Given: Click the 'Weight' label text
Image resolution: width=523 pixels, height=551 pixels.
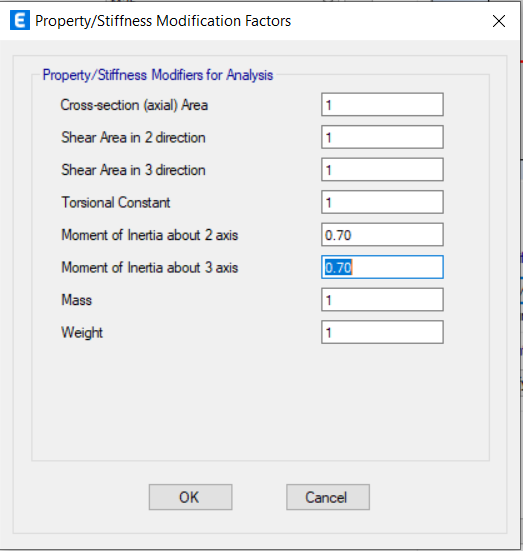Looking at the screenshot, I should 82,333.
